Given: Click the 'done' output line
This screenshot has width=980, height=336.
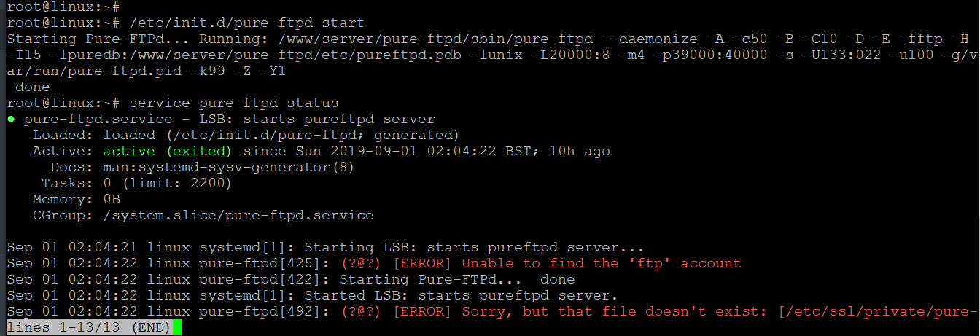Looking at the screenshot, I should click(33, 87).
